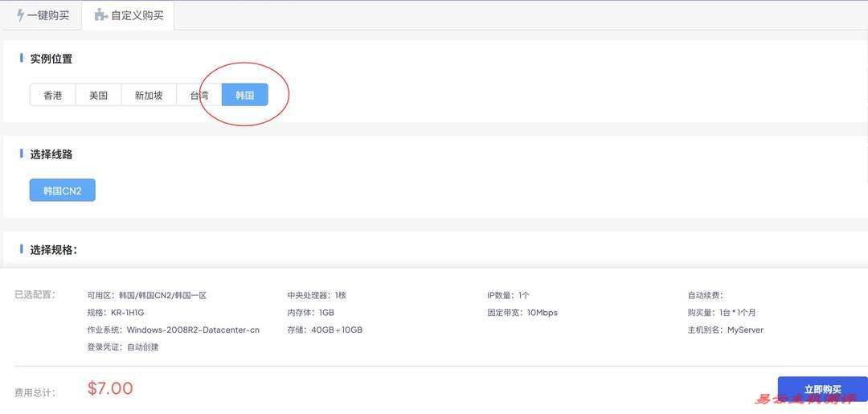This screenshot has width=868, height=414.
Task: Click 可用区: 韩国/韩国CN2/韩国一区 text
Action: 147,296
